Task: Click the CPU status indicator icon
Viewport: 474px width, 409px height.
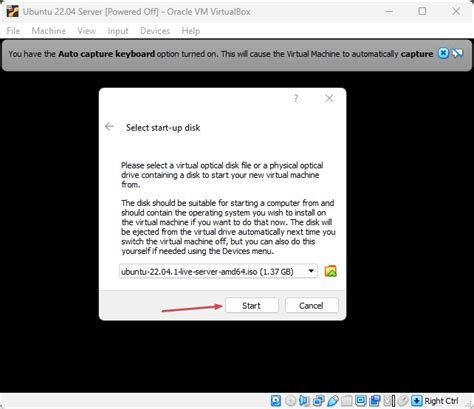Action: click(389, 401)
